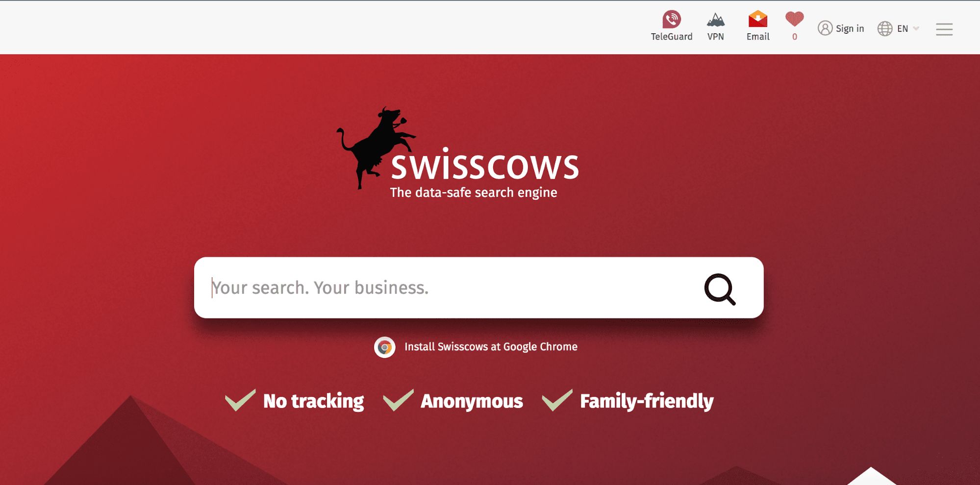Click the Chrome browser icon

coord(385,347)
